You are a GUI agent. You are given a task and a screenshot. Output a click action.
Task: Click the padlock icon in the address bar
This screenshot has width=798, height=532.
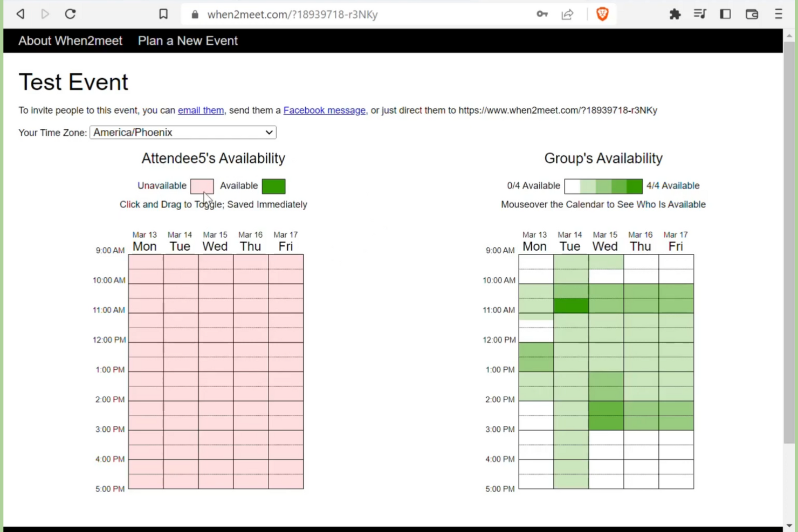[195, 15]
